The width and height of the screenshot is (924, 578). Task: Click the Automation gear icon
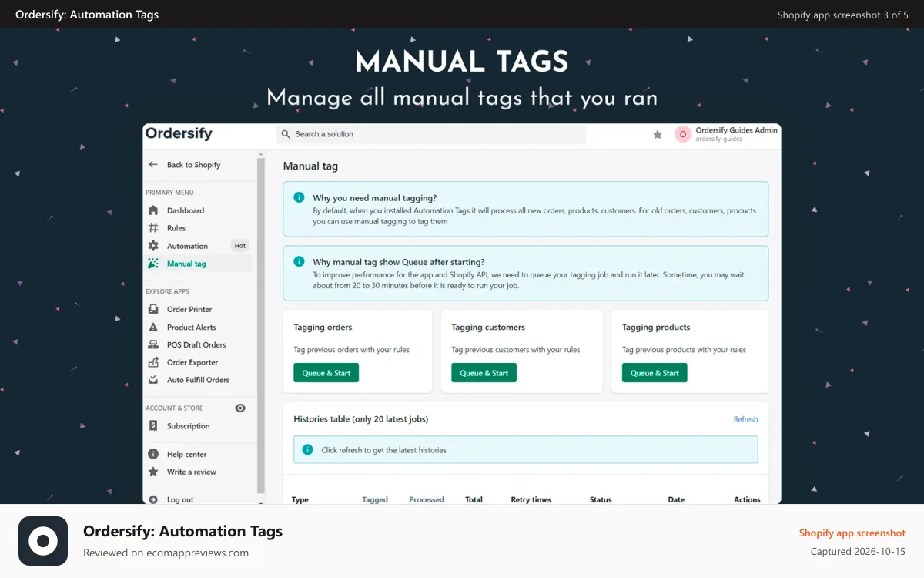153,246
